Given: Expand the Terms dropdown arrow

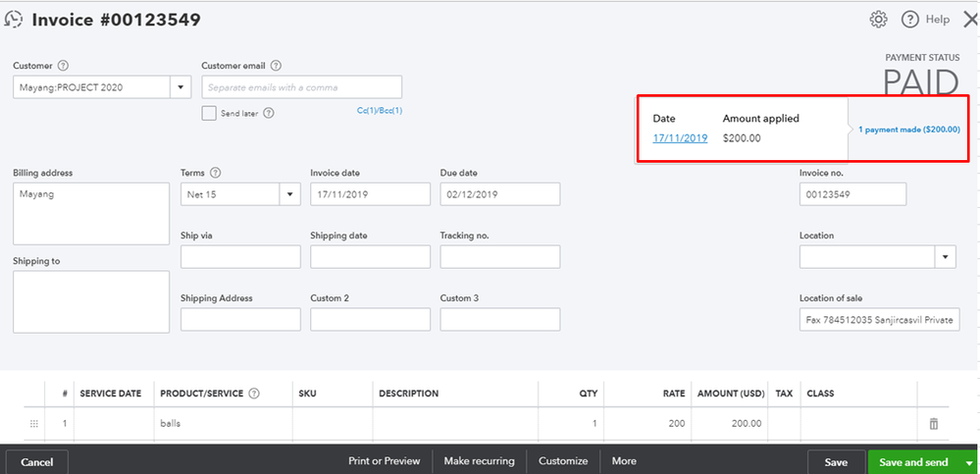Looking at the screenshot, I should (x=289, y=194).
